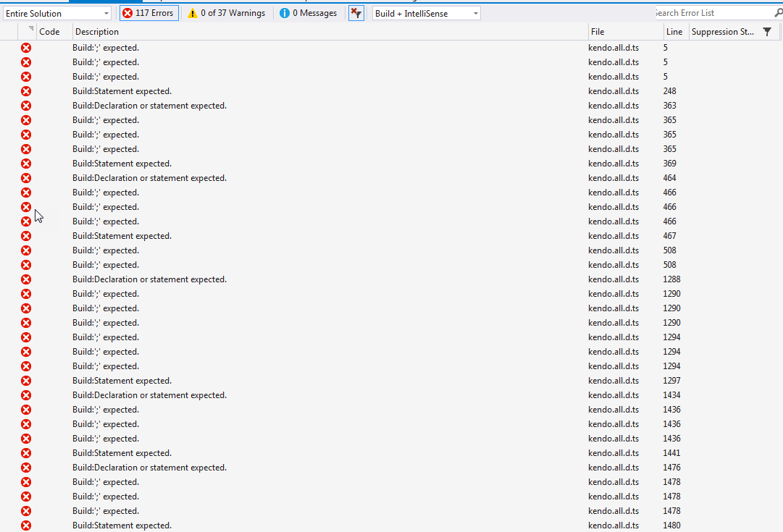
Task: Click the error icon on line 464 row
Action: click(x=26, y=178)
